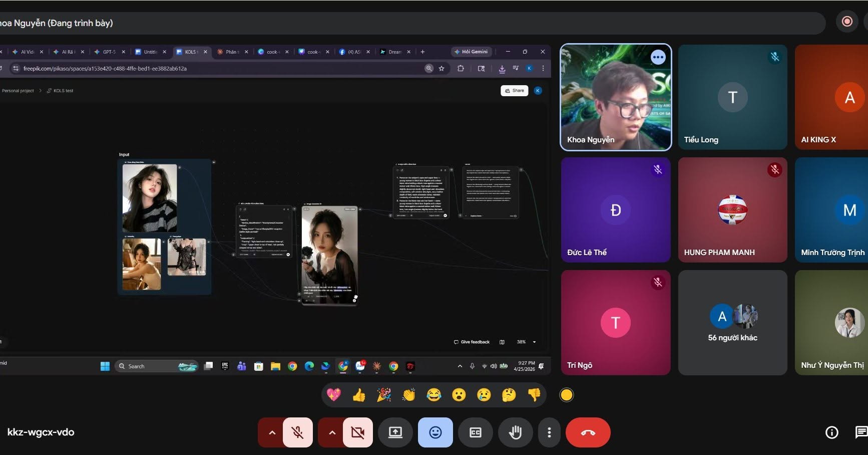The width and height of the screenshot is (868, 455).
Task: Click meeting code kkz-wgcx-vdo
Action: [x=41, y=432]
